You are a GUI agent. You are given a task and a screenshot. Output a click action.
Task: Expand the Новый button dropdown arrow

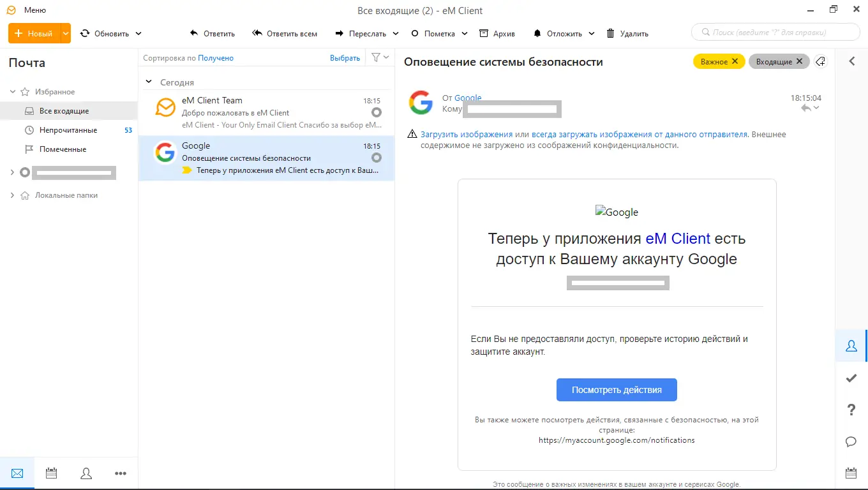coord(64,33)
